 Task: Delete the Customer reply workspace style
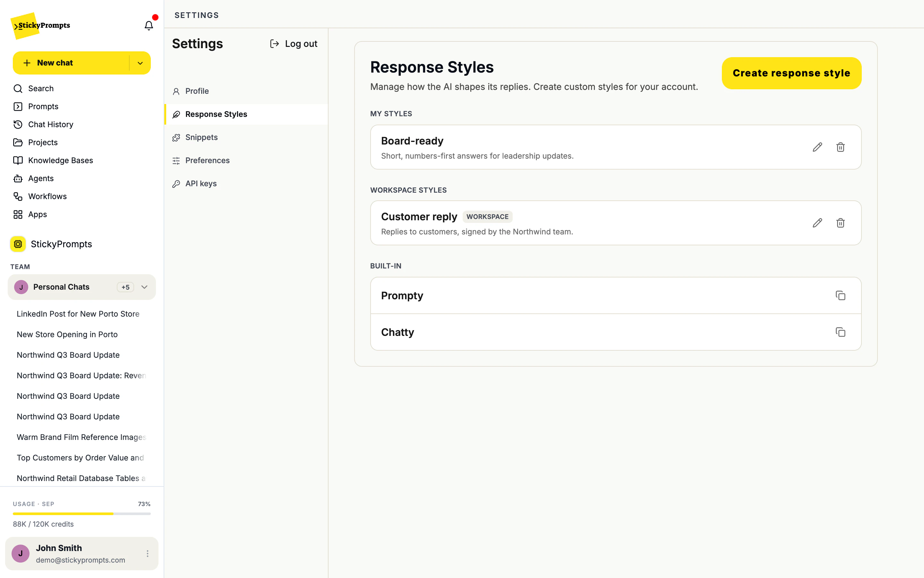840,223
